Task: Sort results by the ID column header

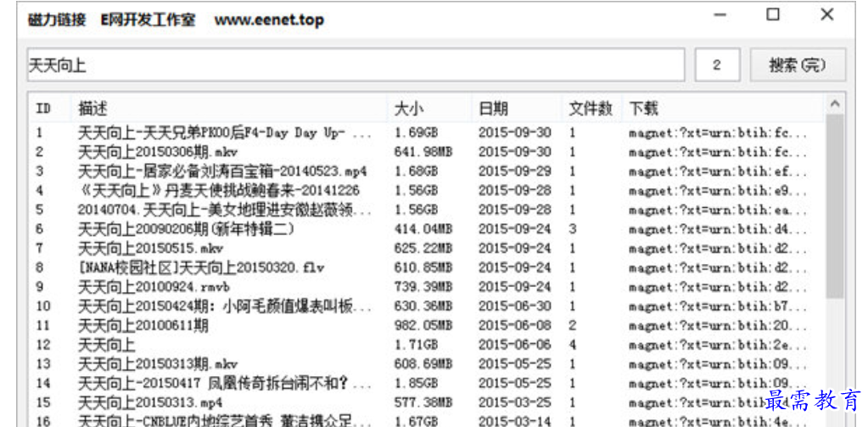Action: pyautogui.click(x=50, y=108)
